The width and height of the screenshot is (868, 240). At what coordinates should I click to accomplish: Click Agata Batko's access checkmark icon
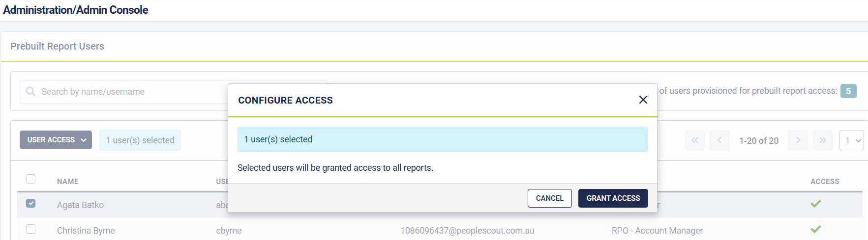click(815, 204)
